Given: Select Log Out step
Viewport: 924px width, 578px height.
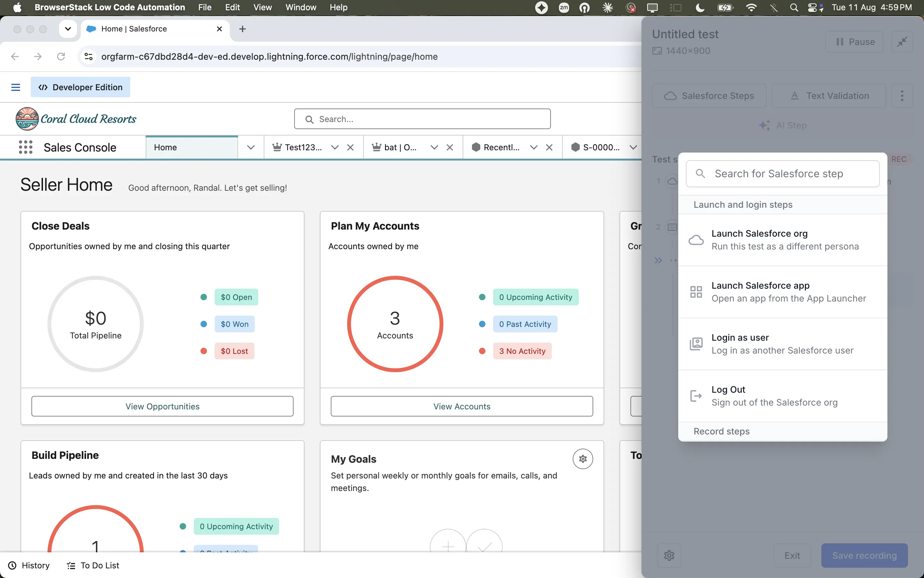Looking at the screenshot, I should (x=782, y=396).
